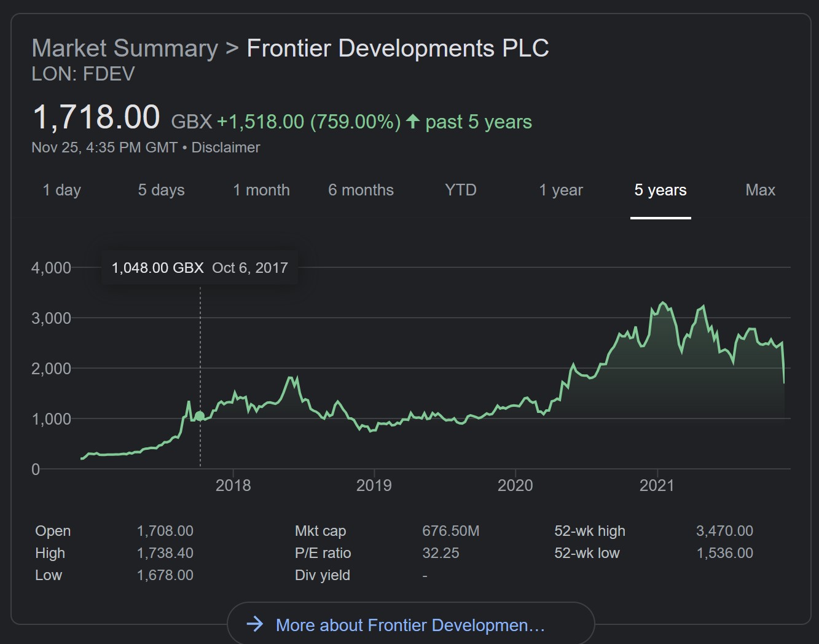Click the 4,000 y-axis label
The image size is (819, 644).
tap(51, 268)
